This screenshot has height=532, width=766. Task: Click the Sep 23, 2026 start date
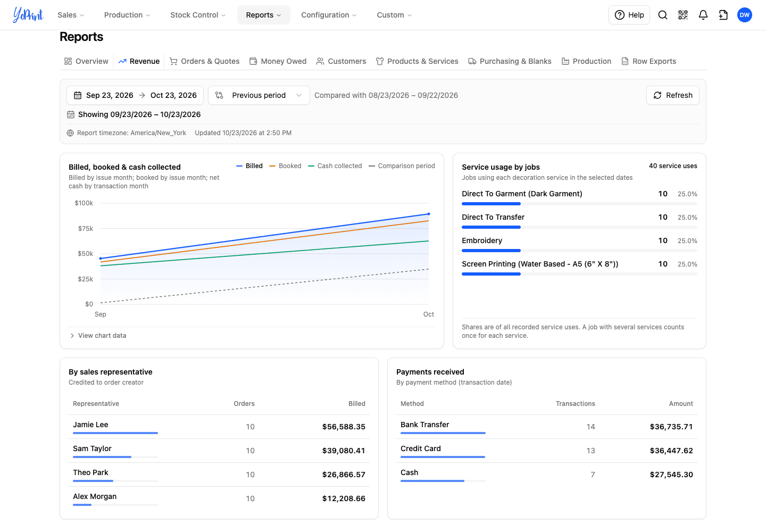click(110, 95)
